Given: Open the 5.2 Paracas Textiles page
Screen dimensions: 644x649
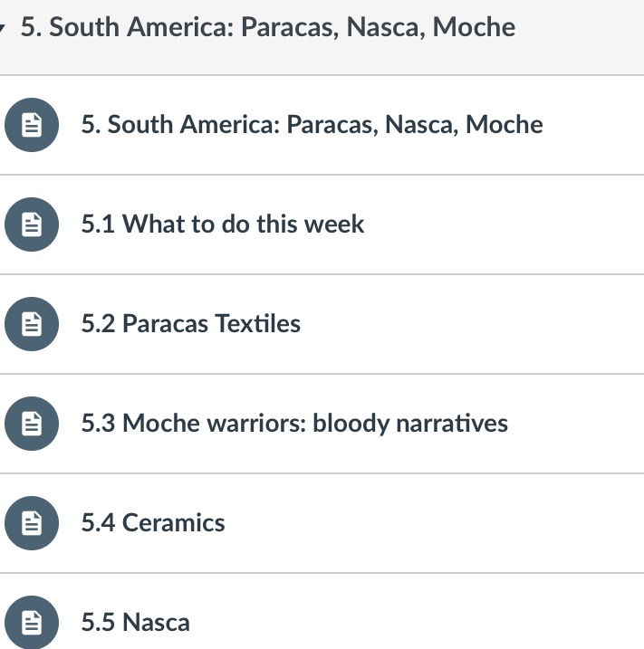Looking at the screenshot, I should pyautogui.click(x=190, y=324).
